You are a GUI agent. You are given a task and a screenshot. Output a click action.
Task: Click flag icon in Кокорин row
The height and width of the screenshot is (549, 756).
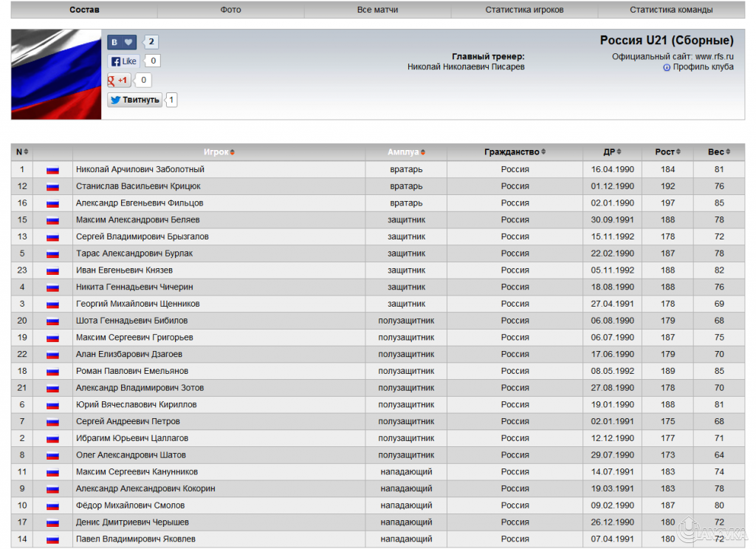[52, 489]
